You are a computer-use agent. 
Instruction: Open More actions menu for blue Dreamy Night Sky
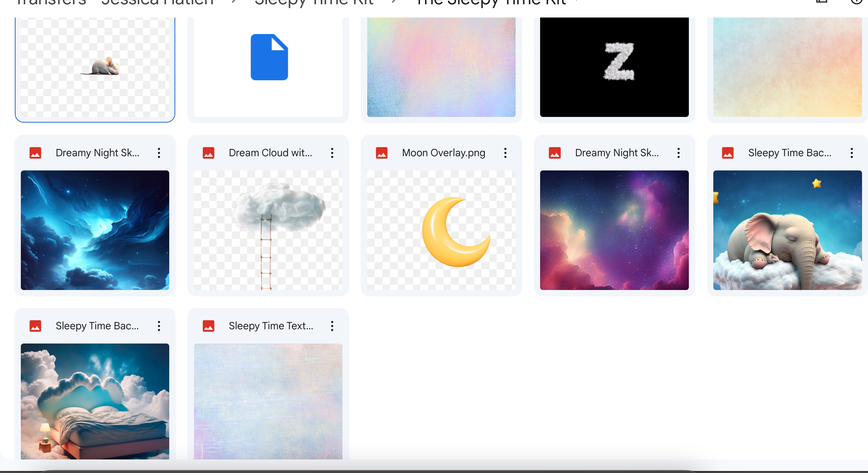[x=159, y=153]
